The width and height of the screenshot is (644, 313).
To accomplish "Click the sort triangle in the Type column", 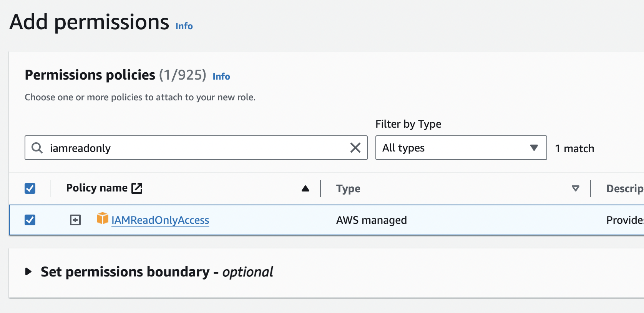I will (575, 188).
